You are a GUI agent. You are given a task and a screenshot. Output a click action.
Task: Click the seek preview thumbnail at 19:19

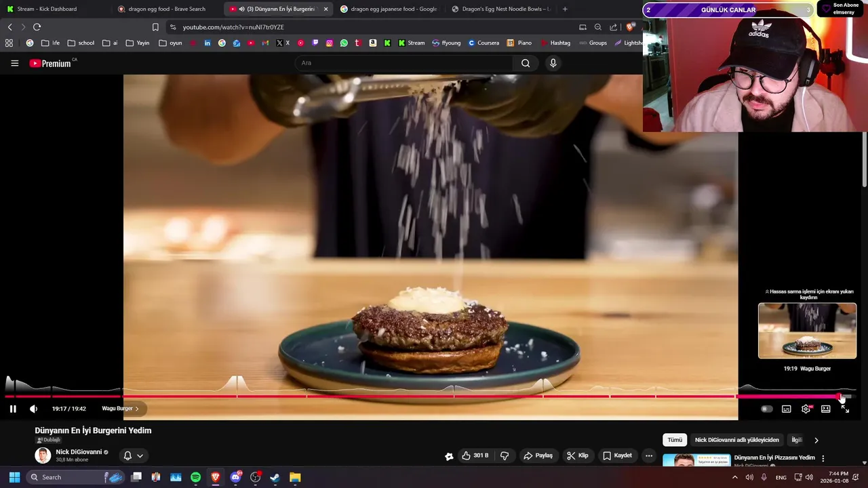point(807,331)
